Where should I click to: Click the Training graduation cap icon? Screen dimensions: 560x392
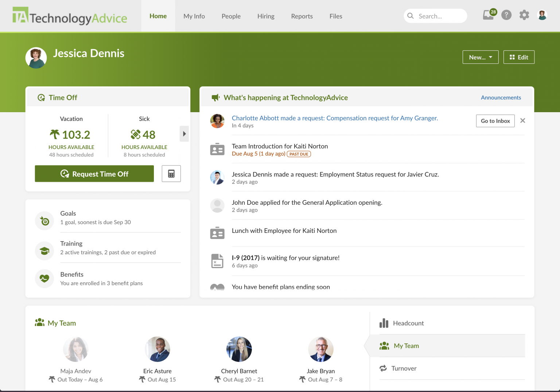click(44, 251)
